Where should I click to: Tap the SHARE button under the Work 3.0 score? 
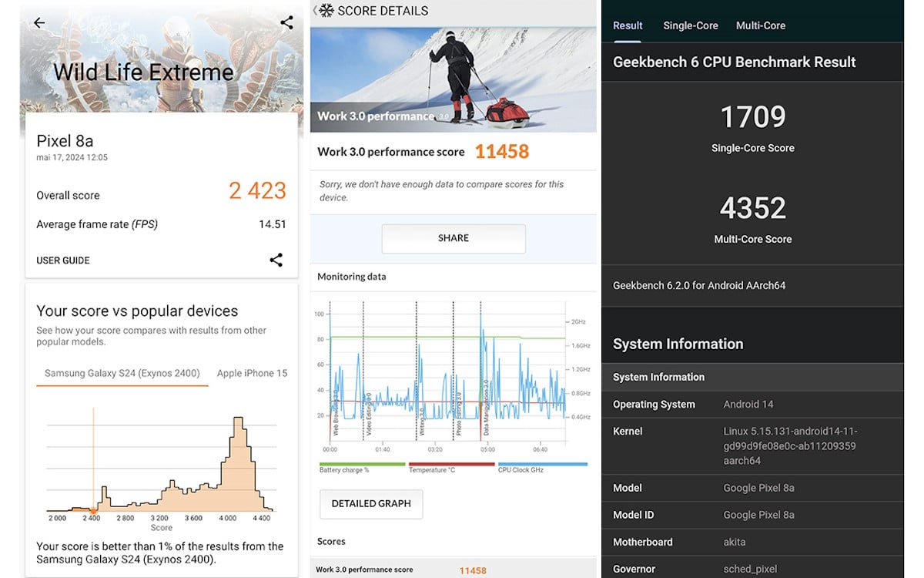(x=454, y=238)
